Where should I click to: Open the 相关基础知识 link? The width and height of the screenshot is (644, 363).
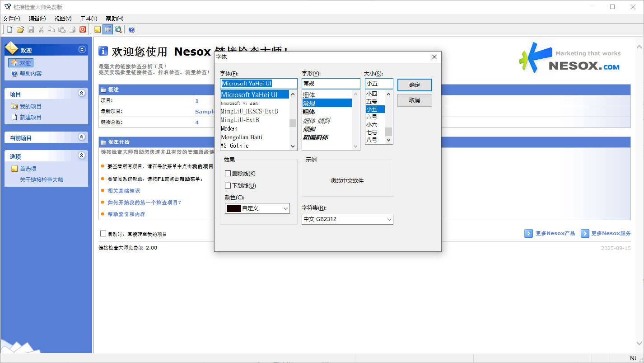point(124,191)
